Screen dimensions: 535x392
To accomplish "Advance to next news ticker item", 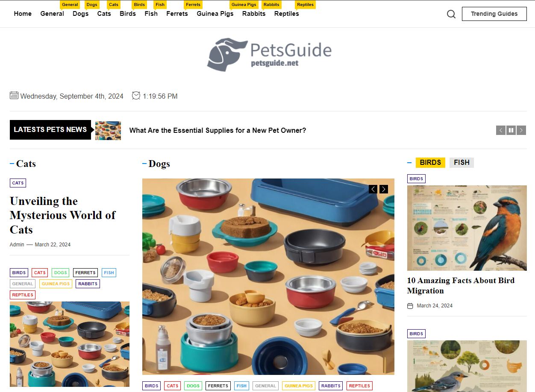I will click(x=521, y=130).
